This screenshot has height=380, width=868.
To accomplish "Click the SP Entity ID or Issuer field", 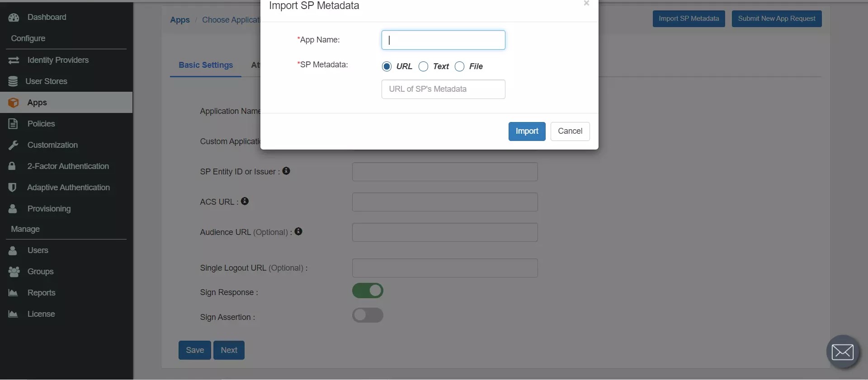I will pos(445,172).
